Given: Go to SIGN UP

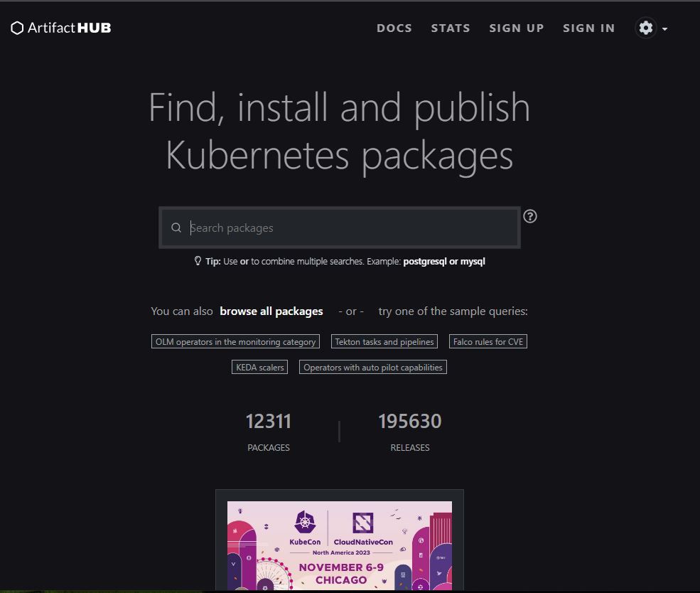Looking at the screenshot, I should [x=517, y=28].
